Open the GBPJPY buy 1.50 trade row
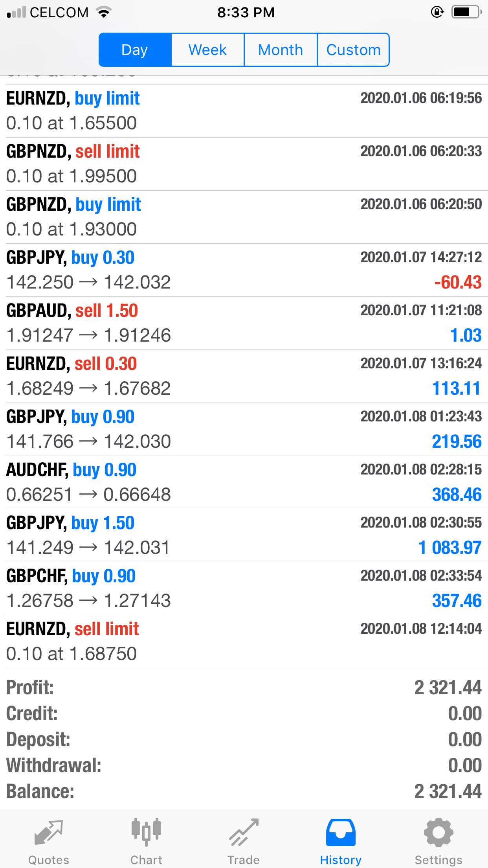The height and width of the screenshot is (868, 488). pyautogui.click(x=244, y=535)
